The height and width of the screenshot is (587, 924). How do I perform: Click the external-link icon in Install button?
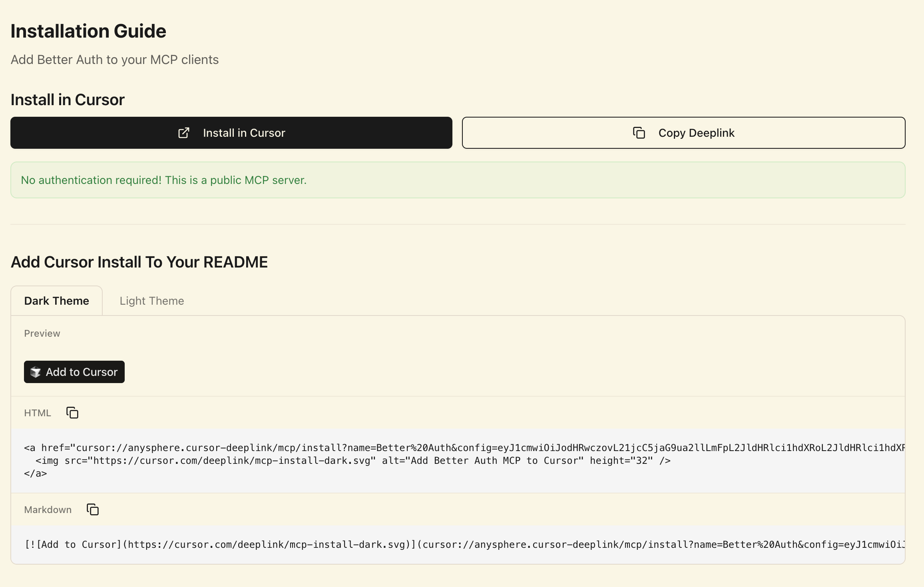click(x=183, y=133)
